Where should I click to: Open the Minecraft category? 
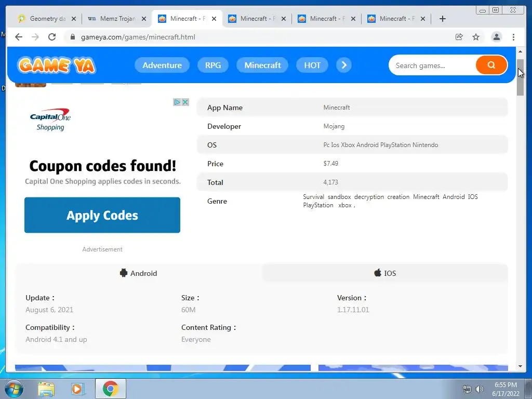262,65
